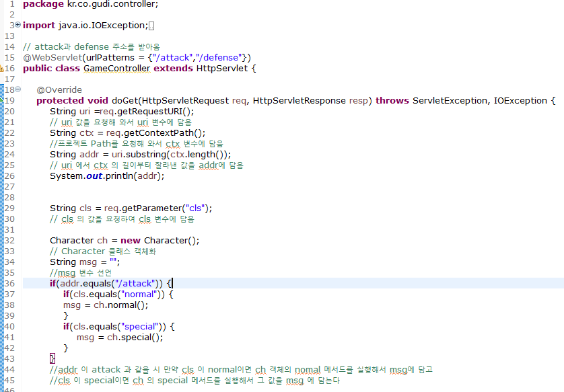Collapse the doGet method at line 18
Viewport: 564px width, 392px height.
[x=18, y=89]
